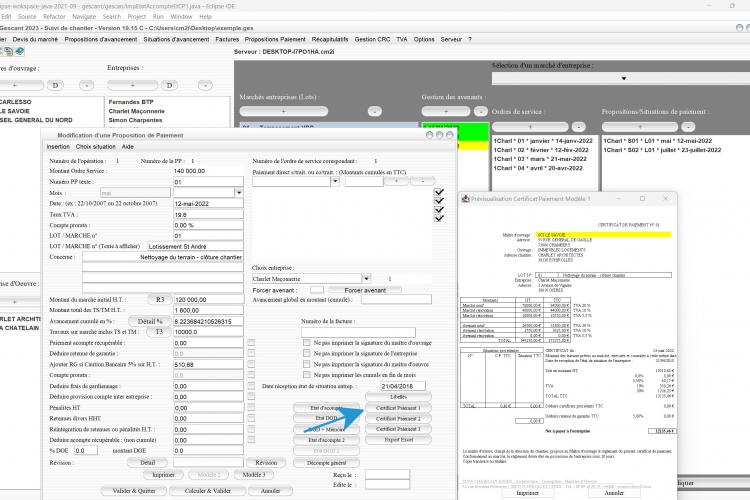Click Imprimer in the payment proposal dialog
Image resolution: width=750 pixels, height=500 pixels.
[164, 475]
